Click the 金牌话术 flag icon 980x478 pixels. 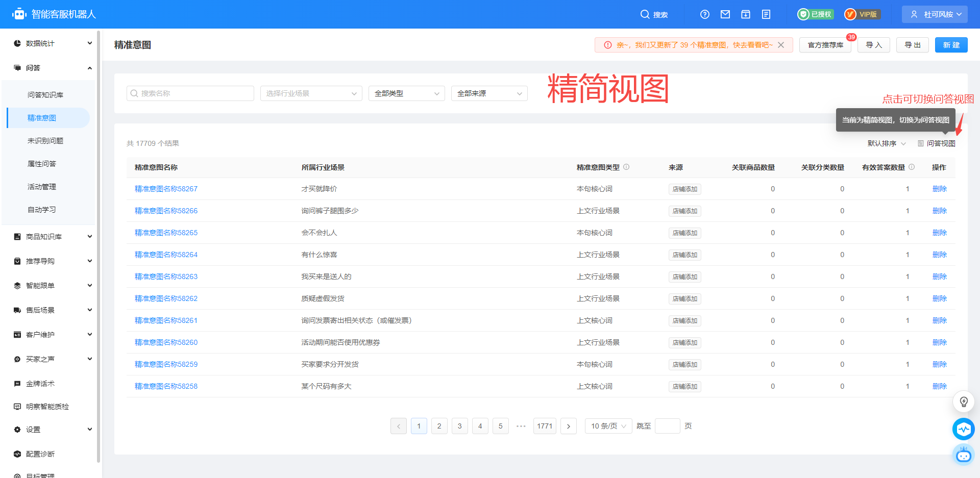17,384
